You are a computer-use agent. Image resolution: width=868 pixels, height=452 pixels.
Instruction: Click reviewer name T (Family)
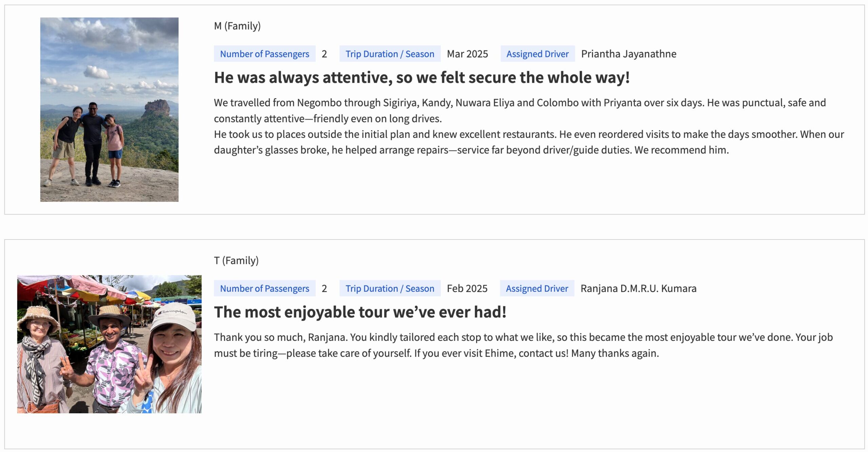236,260
